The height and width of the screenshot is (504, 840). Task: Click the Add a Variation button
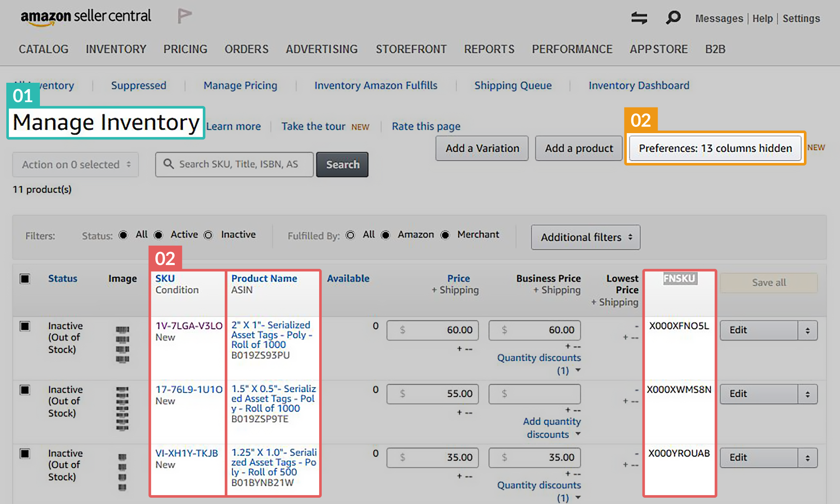click(481, 148)
